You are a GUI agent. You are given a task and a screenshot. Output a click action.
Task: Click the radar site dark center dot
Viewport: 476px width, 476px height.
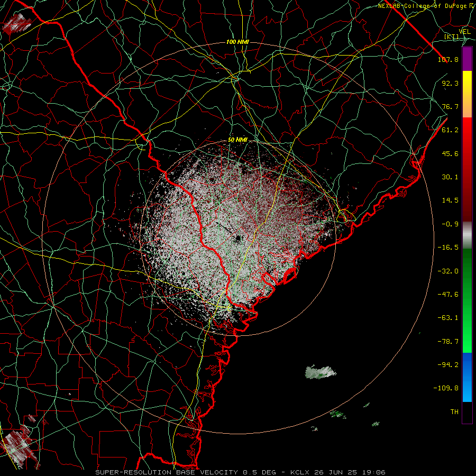click(x=238, y=238)
